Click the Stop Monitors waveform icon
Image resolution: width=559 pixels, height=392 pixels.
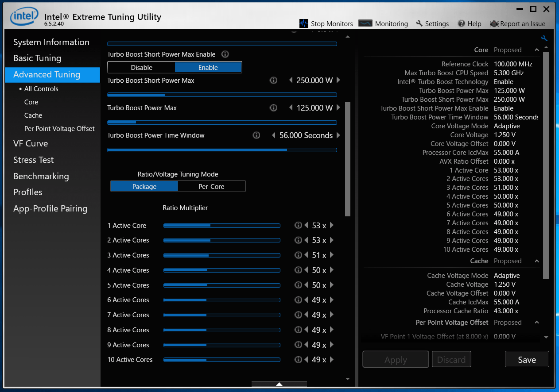(303, 23)
